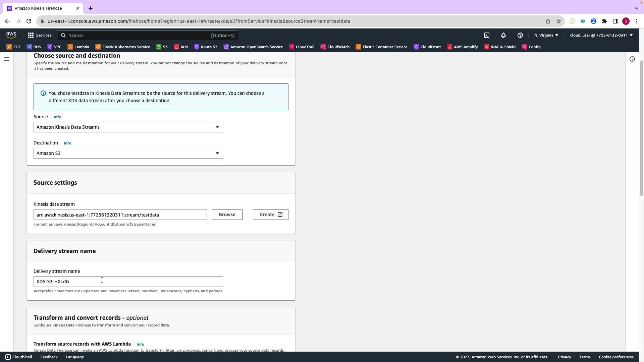644x362 pixels.
Task: Open the cloud_user account menu
Action: (601, 35)
